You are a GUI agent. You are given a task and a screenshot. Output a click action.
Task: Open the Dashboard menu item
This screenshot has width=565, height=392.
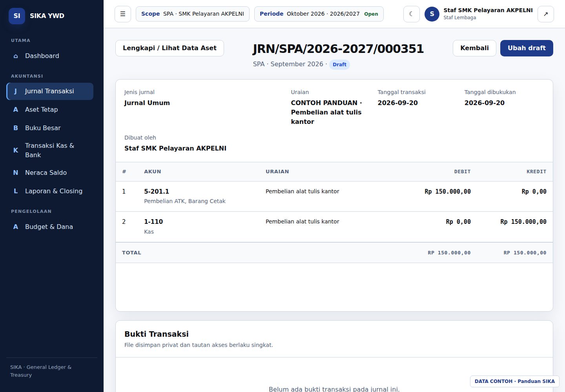[50, 56]
